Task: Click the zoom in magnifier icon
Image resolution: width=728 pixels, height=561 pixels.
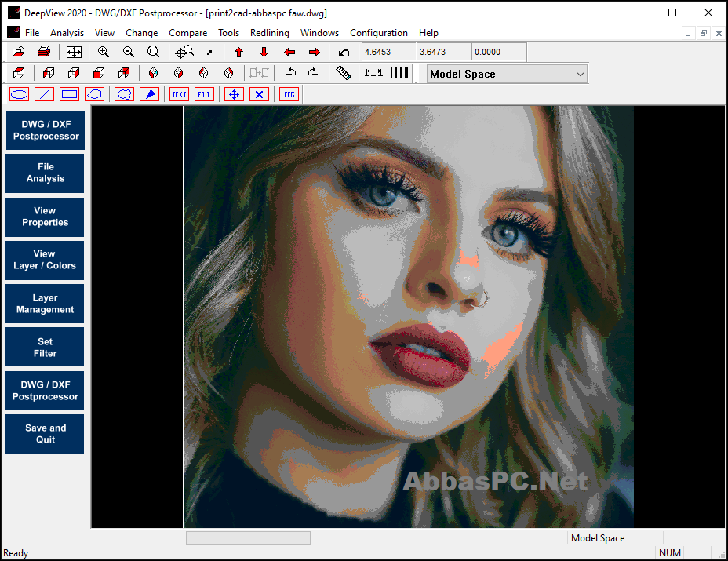Action: 104,52
